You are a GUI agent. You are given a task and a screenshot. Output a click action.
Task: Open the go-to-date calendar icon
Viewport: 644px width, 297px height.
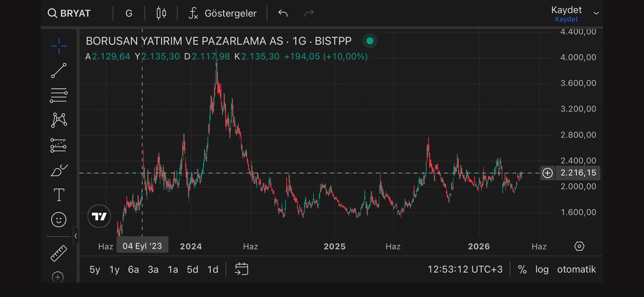(x=241, y=269)
